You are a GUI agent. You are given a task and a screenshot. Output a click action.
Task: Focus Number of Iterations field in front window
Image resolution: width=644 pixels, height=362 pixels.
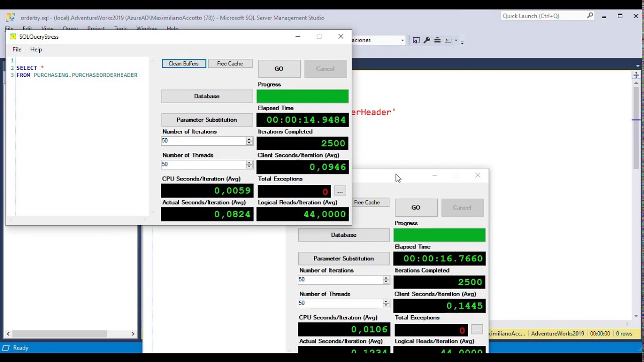[203, 141]
